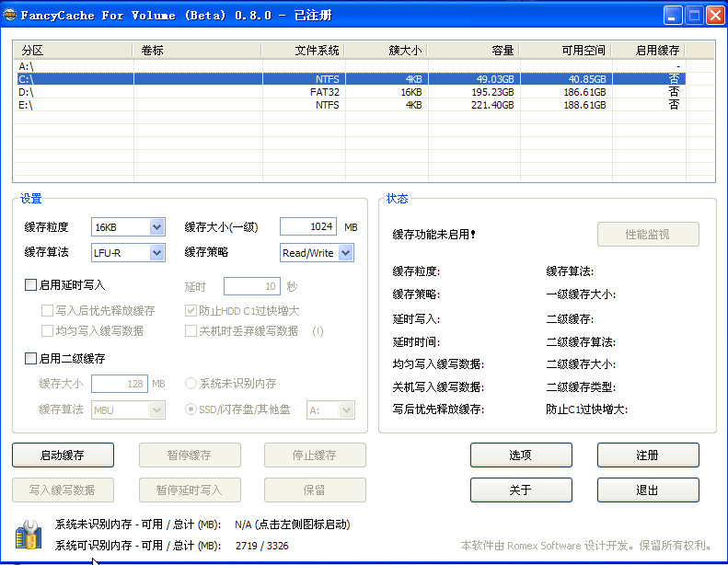The height and width of the screenshot is (565, 728).
Task: Click the 缓存功能未启用 status text
Action: pyautogui.click(x=433, y=235)
